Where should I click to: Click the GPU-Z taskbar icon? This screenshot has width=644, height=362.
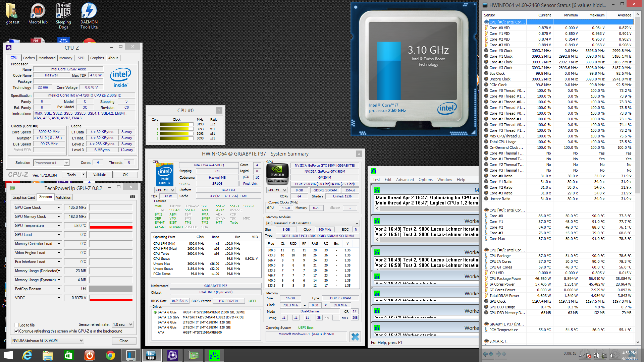[x=194, y=355]
